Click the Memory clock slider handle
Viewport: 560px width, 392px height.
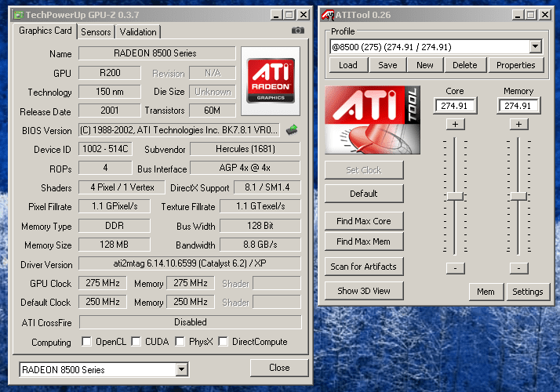coord(518,196)
